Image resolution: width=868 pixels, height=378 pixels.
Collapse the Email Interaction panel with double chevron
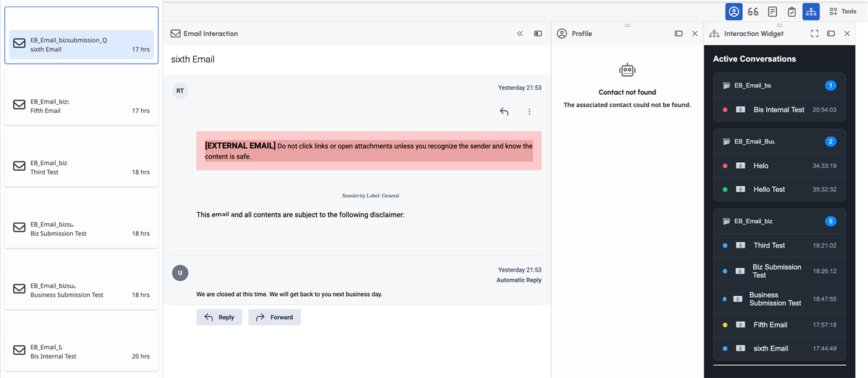[x=520, y=33]
